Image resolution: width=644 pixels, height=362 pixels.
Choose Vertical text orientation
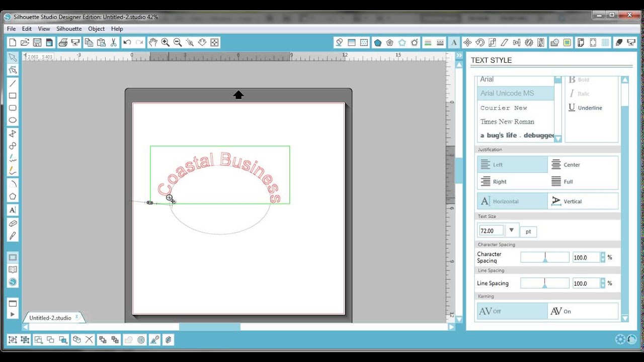pyautogui.click(x=583, y=201)
